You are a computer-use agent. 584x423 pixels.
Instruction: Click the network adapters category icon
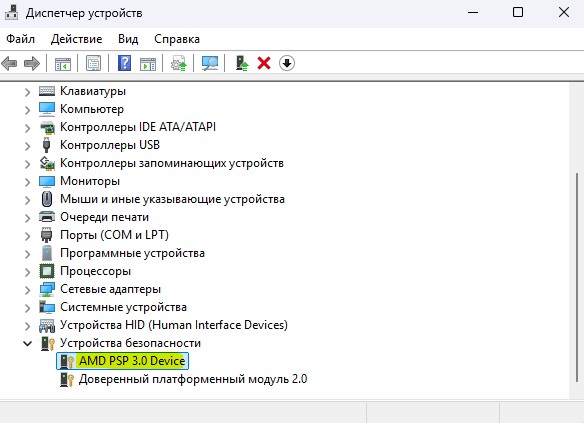(x=47, y=289)
